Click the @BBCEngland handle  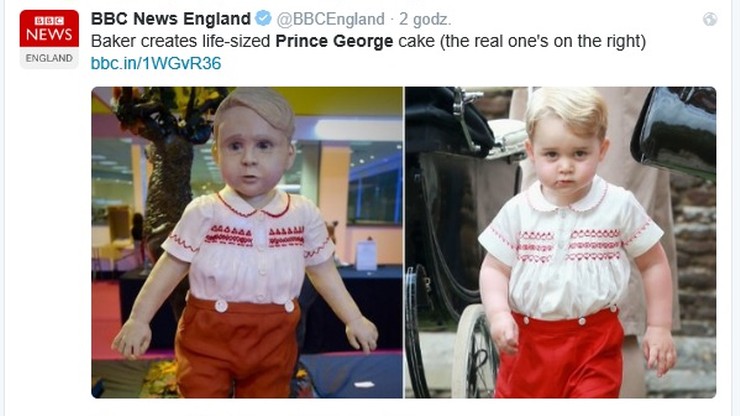click(330, 19)
